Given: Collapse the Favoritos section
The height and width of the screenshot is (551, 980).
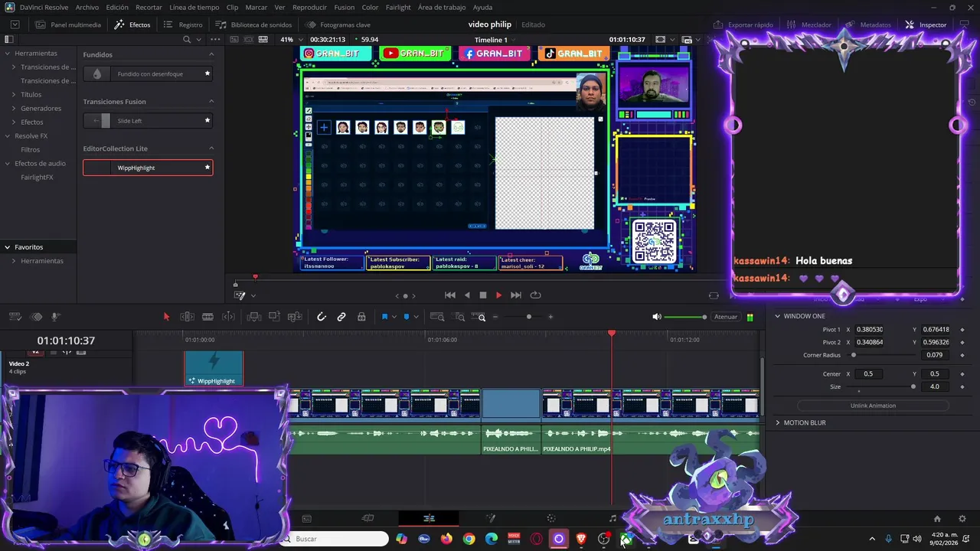Looking at the screenshot, I should (x=7, y=247).
